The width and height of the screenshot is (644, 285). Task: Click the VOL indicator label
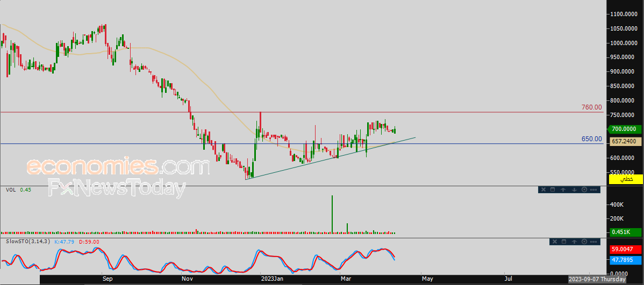(x=10, y=189)
